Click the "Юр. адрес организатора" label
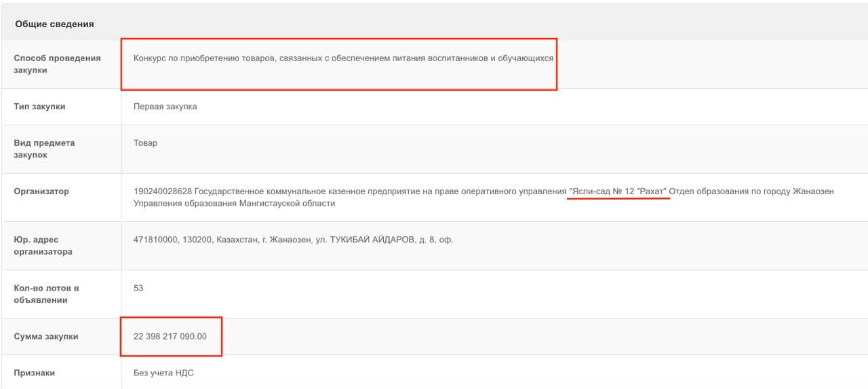Viewport: 868px width, 389px height. pos(43,246)
